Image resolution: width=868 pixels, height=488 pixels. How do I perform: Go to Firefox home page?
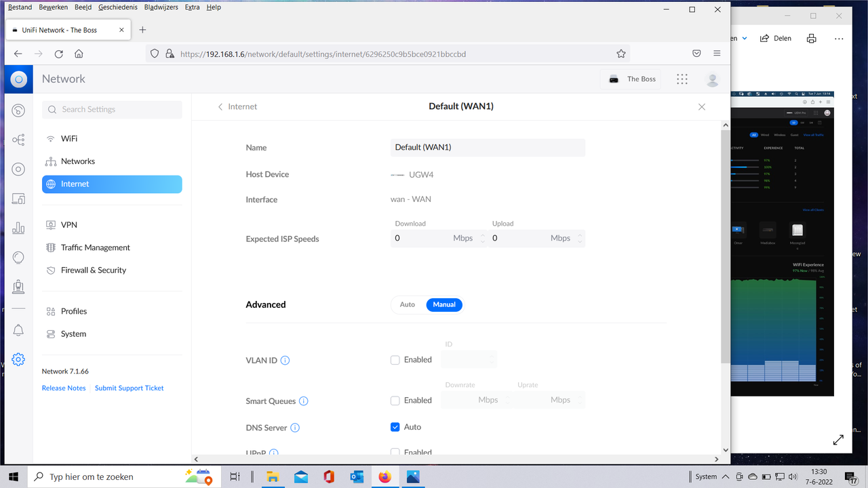pos(79,54)
